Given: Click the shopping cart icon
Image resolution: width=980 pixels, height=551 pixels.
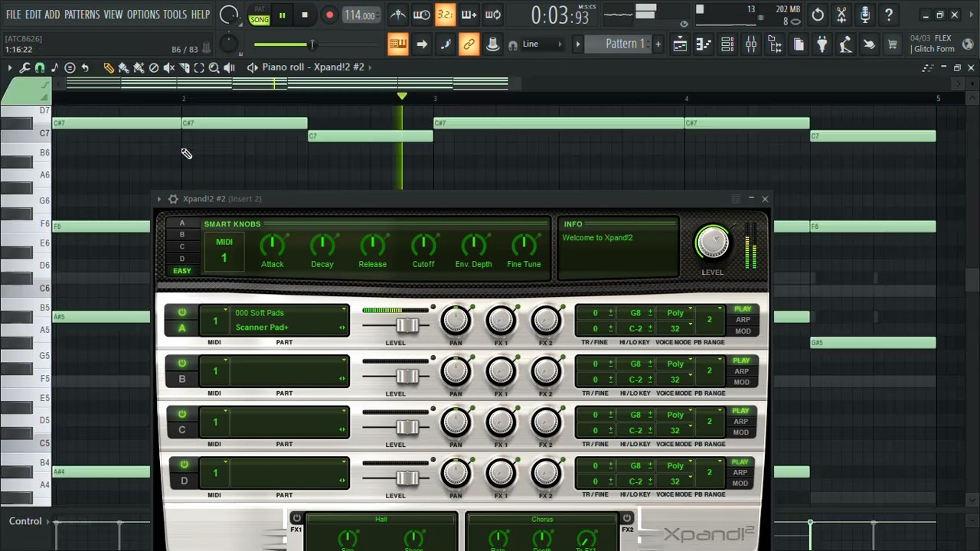Looking at the screenshot, I should [893, 45].
